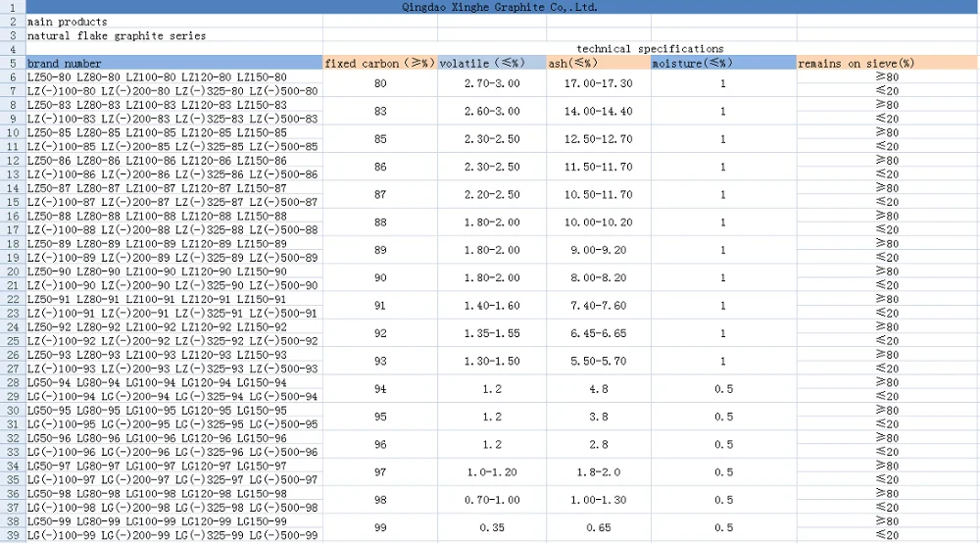Select volatile value '1.30-1.50'

[492, 361]
